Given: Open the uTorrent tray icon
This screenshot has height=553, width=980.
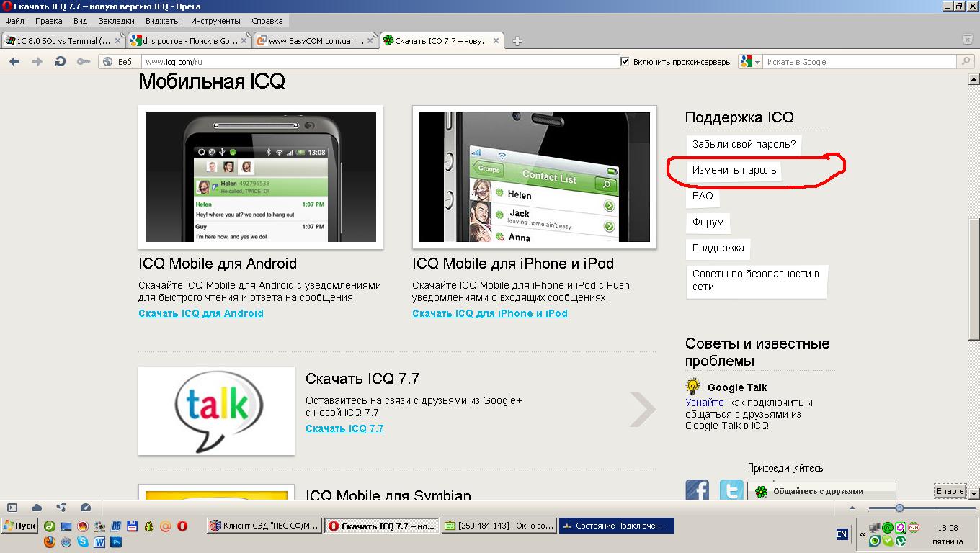Looking at the screenshot, I should [900, 540].
